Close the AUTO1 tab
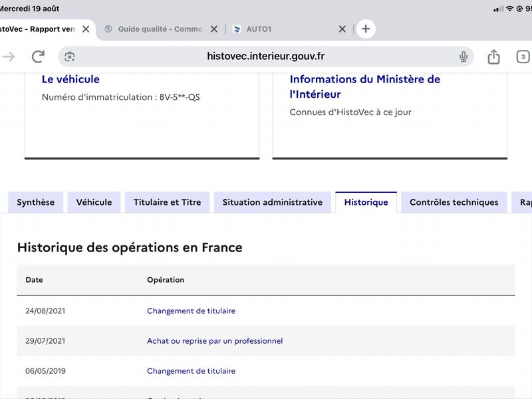This screenshot has height=399, width=532. [342, 29]
